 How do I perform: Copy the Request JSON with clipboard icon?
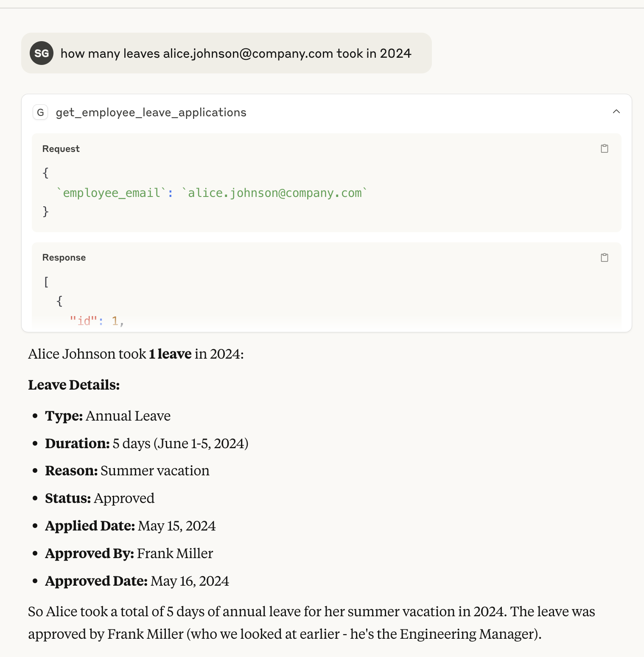point(605,149)
